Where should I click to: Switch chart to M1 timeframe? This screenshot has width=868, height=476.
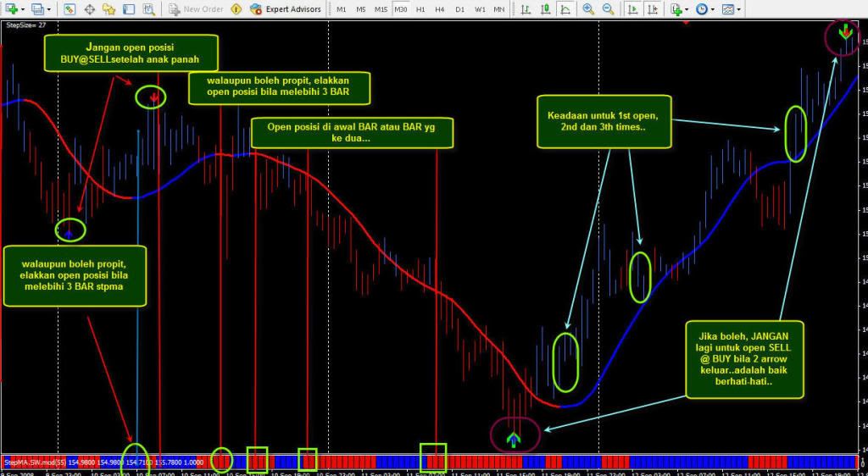point(342,9)
